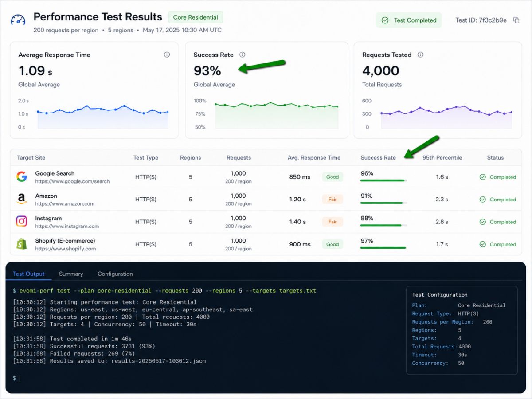The width and height of the screenshot is (532, 399).
Task: Click the Amazon logo icon
Action: [x=21, y=199]
